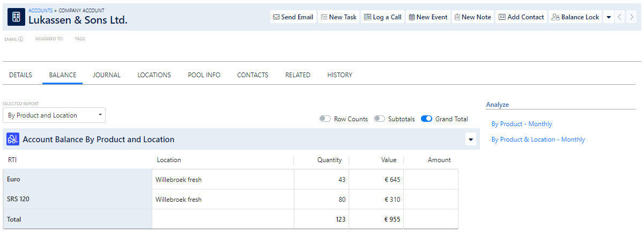Click the € 645 value cell
The image size is (644, 234).
(393, 180)
